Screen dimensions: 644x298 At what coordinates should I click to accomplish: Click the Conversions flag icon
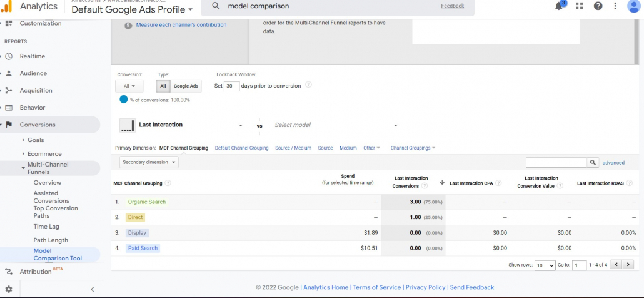(x=9, y=125)
